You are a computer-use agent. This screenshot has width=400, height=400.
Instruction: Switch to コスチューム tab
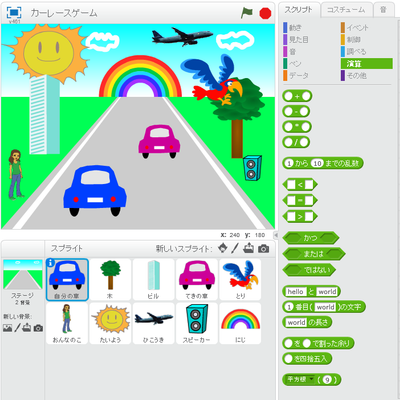point(346,10)
